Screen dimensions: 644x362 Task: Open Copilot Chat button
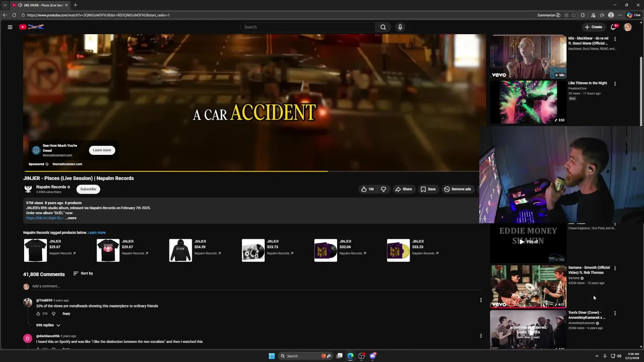click(x=633, y=15)
